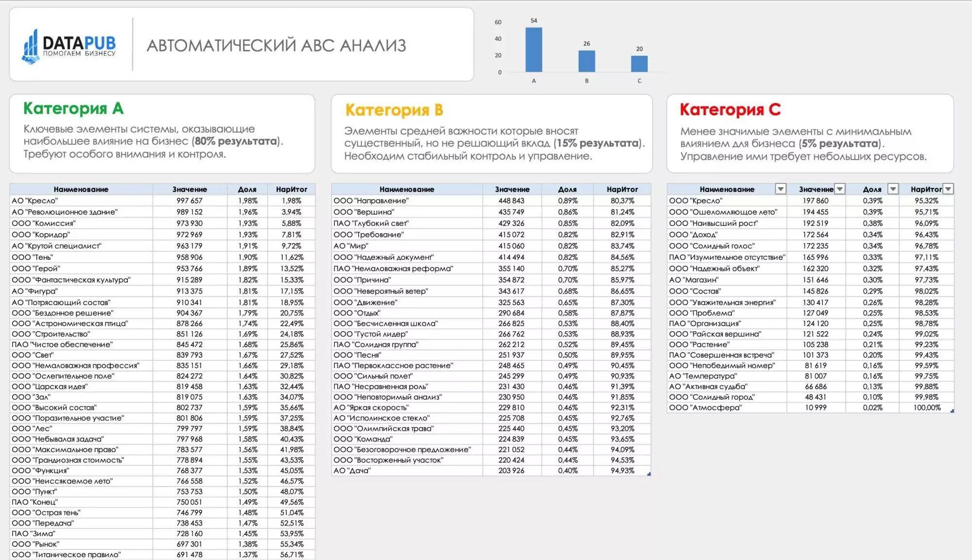972x560 pixels.
Task: Select the value cell 448 843
Action: tap(512, 201)
